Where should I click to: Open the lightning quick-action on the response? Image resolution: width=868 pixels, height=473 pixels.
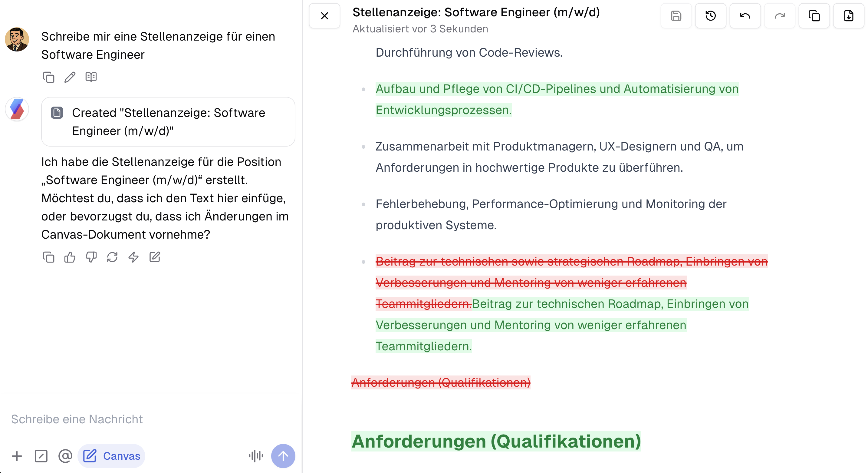tap(133, 257)
